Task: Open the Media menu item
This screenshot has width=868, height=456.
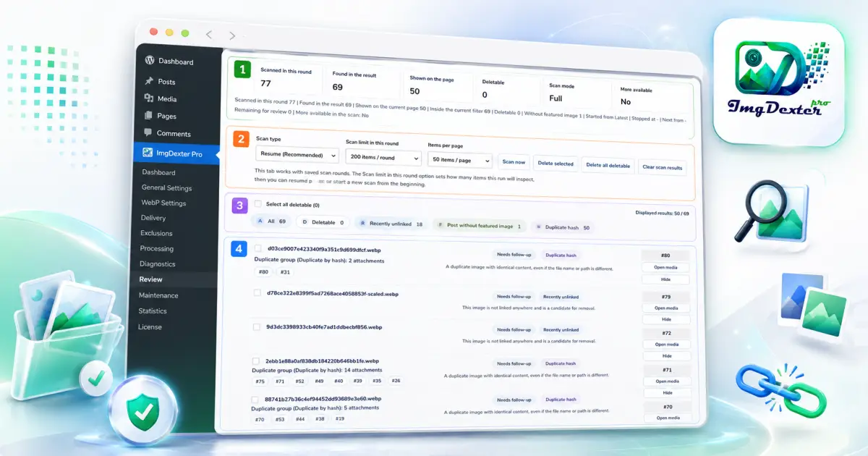Action: [x=167, y=99]
